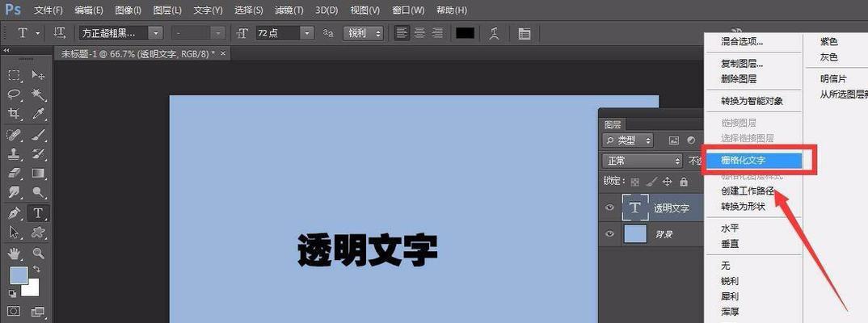Open the 窗口(W) menu
The image size is (868, 323).
(x=408, y=10)
